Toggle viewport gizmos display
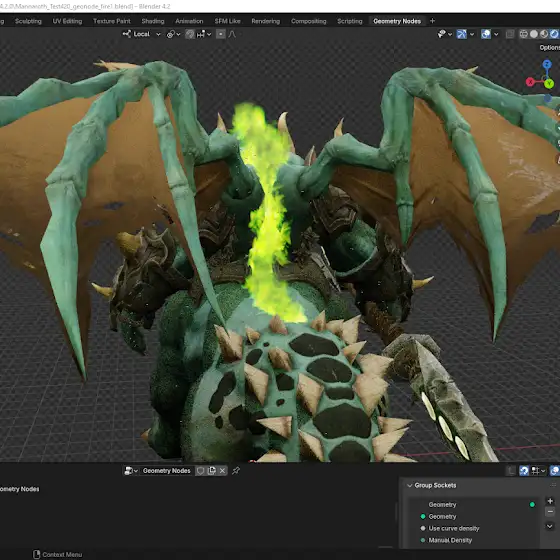 [461, 34]
